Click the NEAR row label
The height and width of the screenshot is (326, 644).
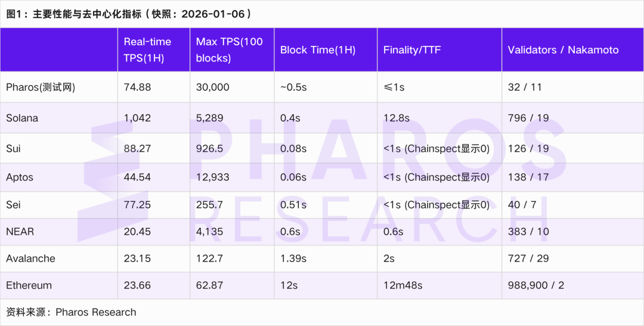[x=18, y=232]
